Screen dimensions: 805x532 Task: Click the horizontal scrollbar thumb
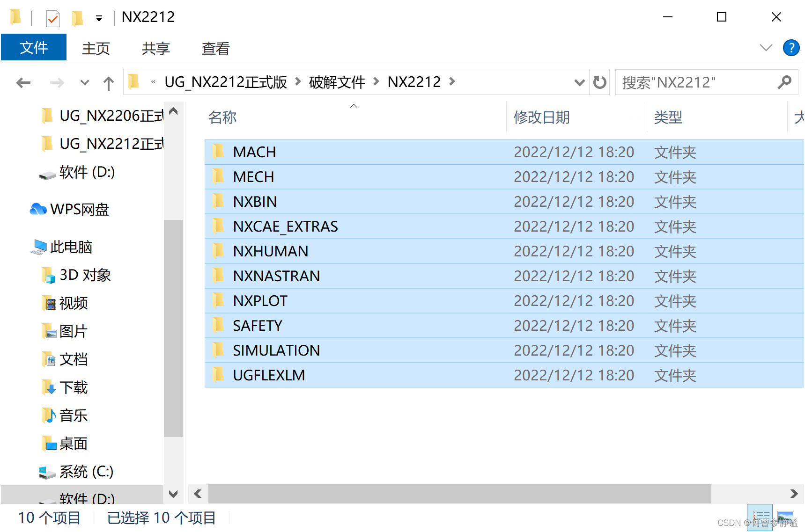click(x=459, y=494)
